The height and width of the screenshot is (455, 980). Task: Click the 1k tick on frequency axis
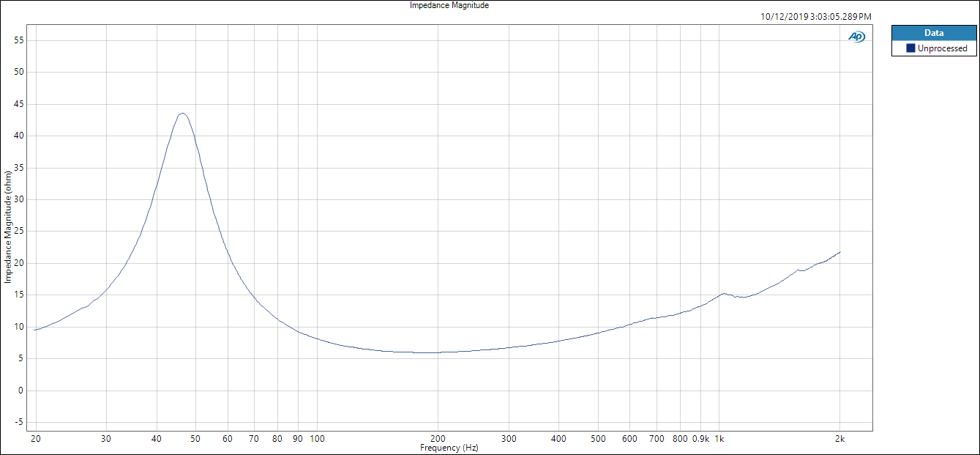719,439
